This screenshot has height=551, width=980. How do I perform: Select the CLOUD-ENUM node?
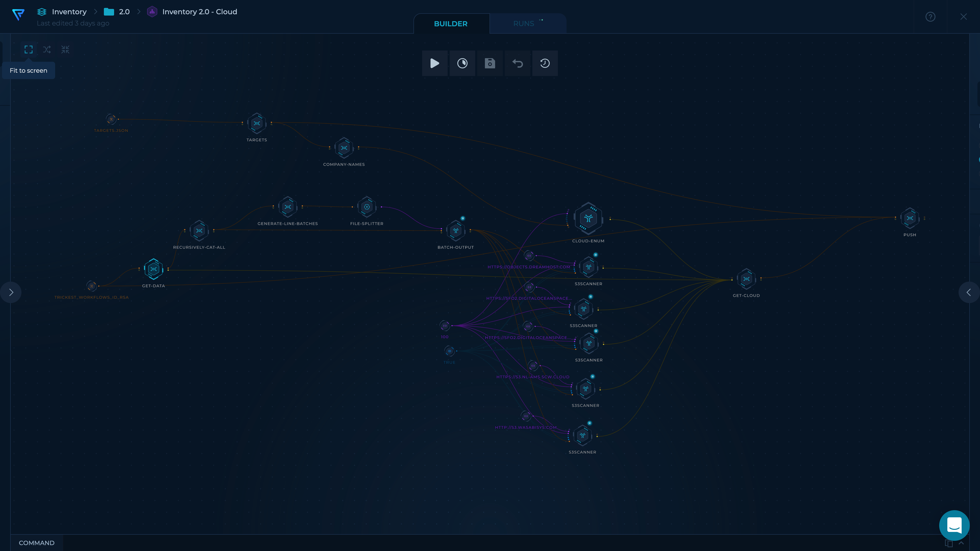pos(588,219)
